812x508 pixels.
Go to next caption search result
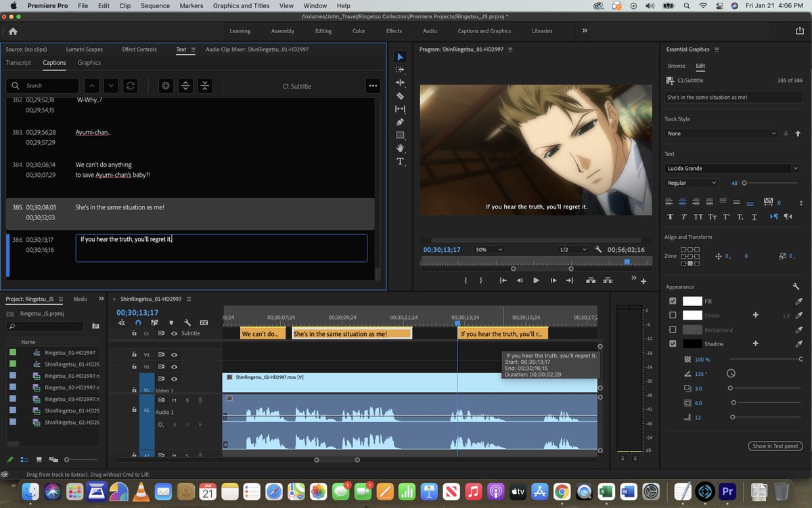coord(111,86)
